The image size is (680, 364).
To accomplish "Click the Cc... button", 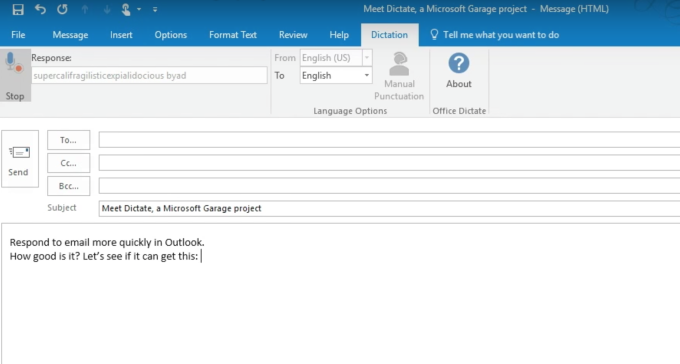I will (69, 163).
